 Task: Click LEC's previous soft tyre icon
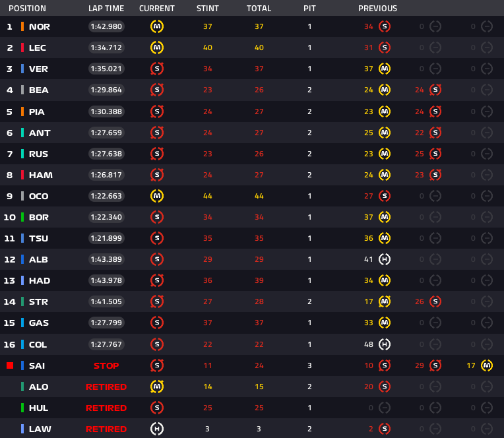coord(385,47)
